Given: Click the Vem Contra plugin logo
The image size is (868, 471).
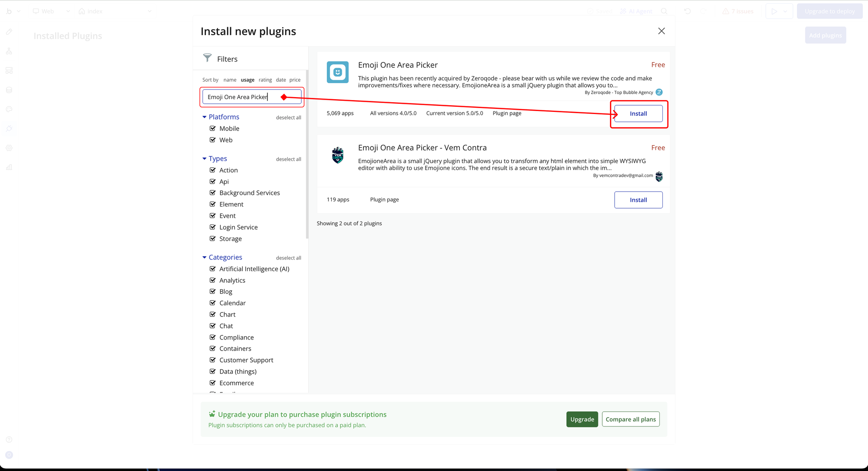Looking at the screenshot, I should coord(337,155).
